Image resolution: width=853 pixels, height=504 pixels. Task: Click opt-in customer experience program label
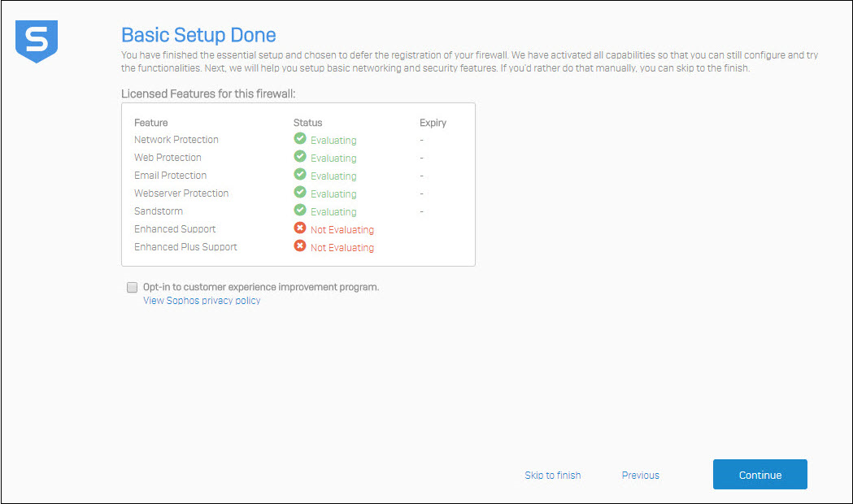click(261, 287)
